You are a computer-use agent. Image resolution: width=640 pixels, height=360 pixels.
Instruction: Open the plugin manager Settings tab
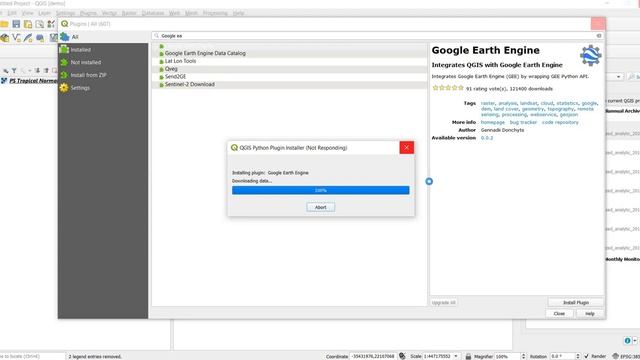103,88
